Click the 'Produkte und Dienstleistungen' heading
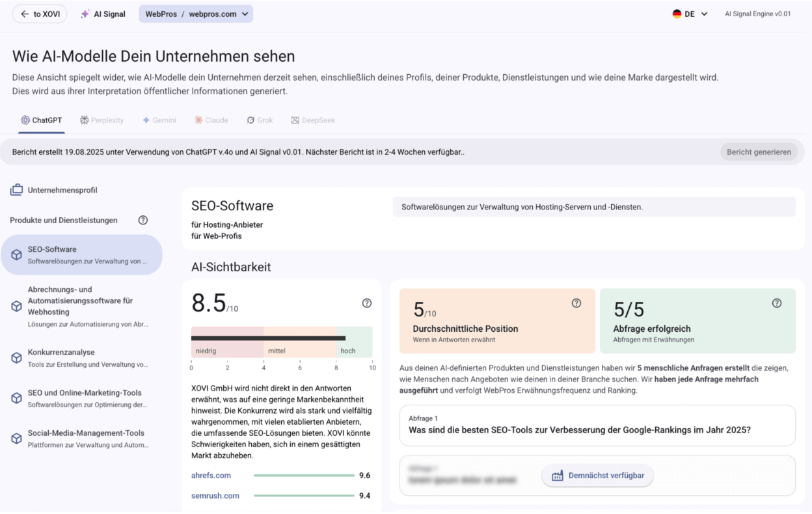Image resolution: width=812 pixels, height=514 pixels. click(x=64, y=221)
